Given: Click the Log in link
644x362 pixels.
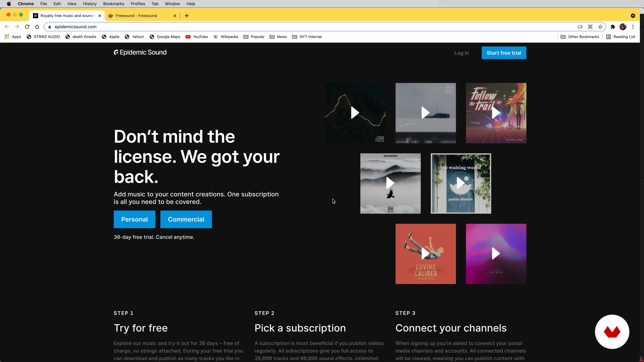Looking at the screenshot, I should pyautogui.click(x=462, y=53).
